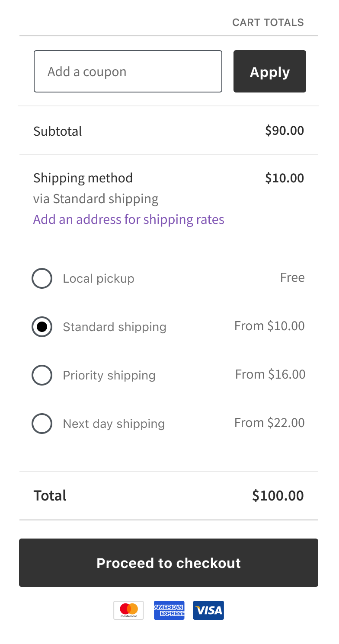Select Next day shipping method
Image resolution: width=339 pixels, height=644 pixels.
[42, 424]
